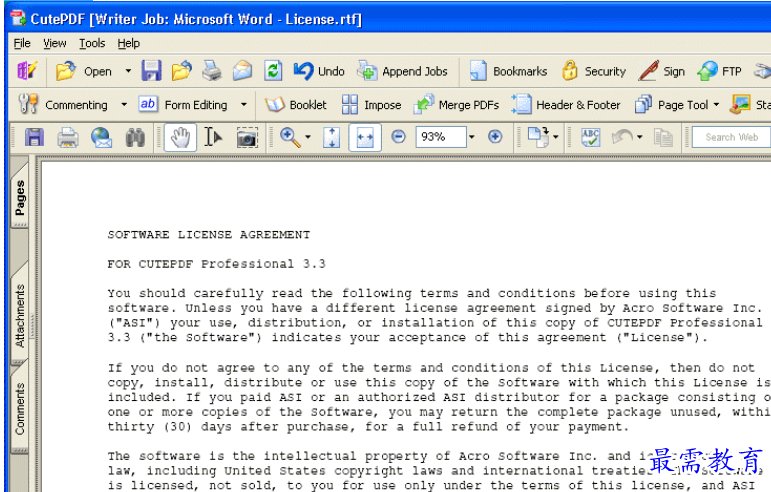
Task: Click the ABC spell check icon
Action: point(591,138)
